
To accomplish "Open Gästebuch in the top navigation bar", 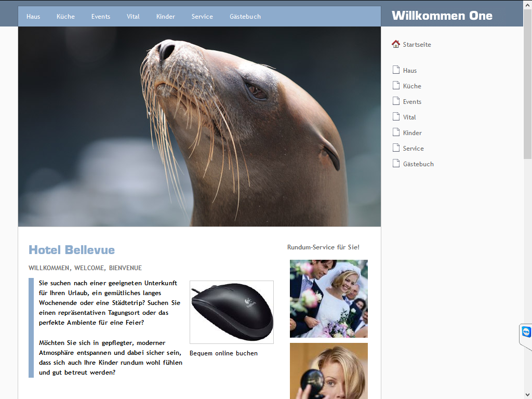I will [x=245, y=17].
